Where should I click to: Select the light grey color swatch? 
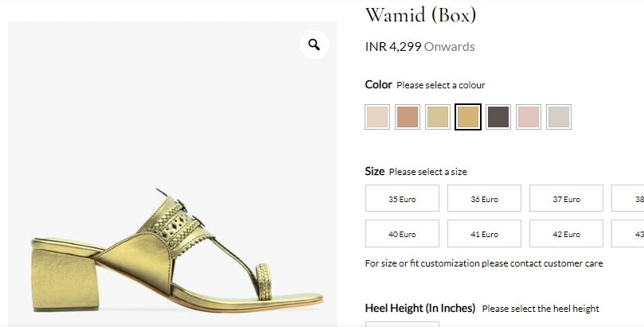(559, 117)
